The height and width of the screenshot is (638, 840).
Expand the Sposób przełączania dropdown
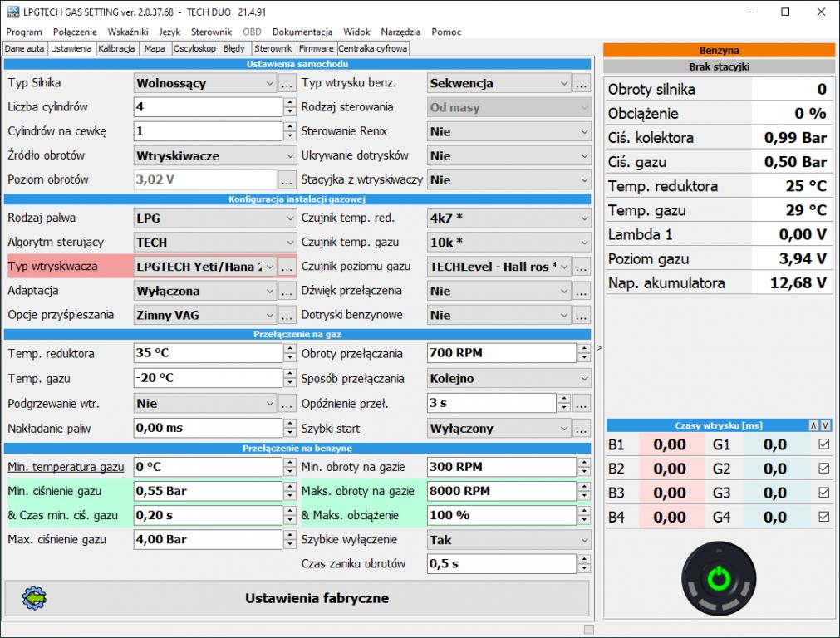(509, 379)
